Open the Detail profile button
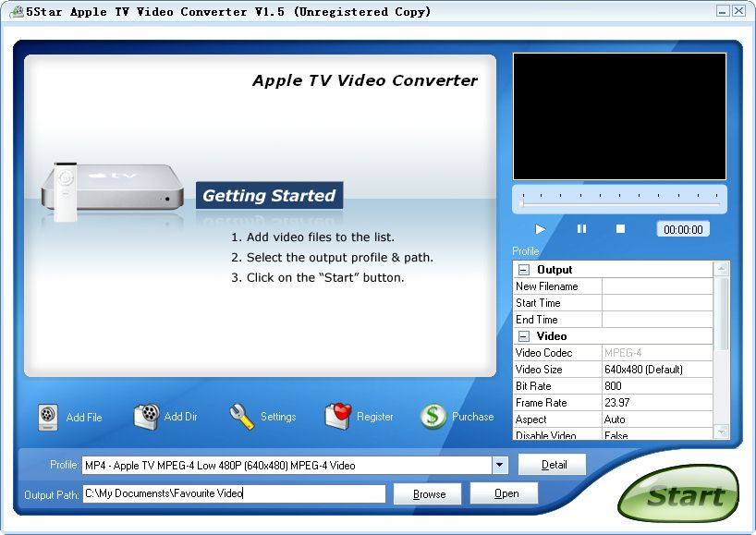Image resolution: width=756 pixels, height=535 pixels. 552,465
